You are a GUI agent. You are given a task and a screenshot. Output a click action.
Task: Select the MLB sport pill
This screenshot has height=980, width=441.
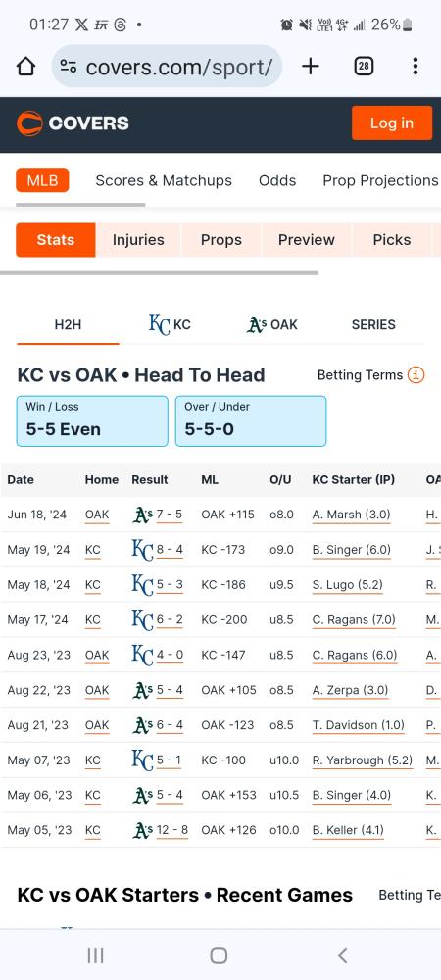tap(42, 180)
